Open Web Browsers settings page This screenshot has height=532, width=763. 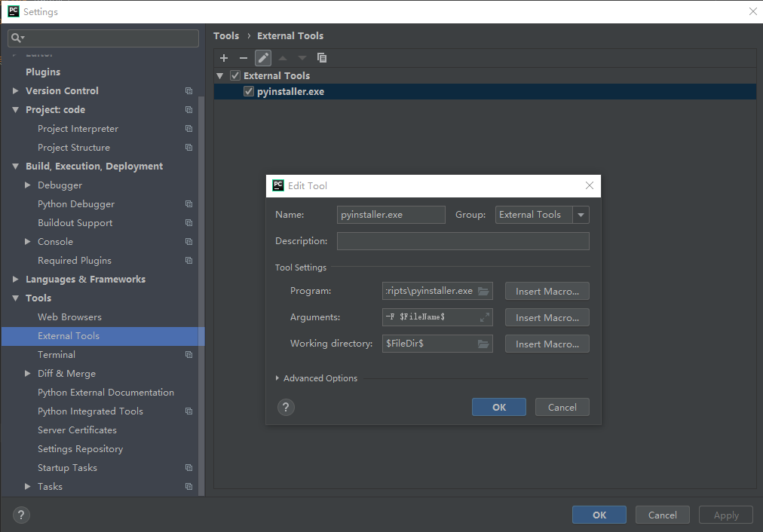[69, 317]
